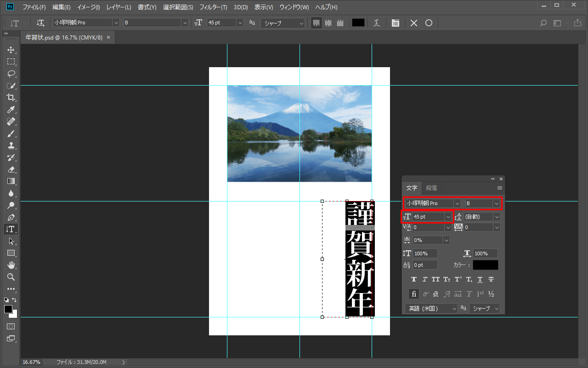Screen dimensions: 588x368
Task: Open font family dropdown in options bar
Action: click(116, 23)
